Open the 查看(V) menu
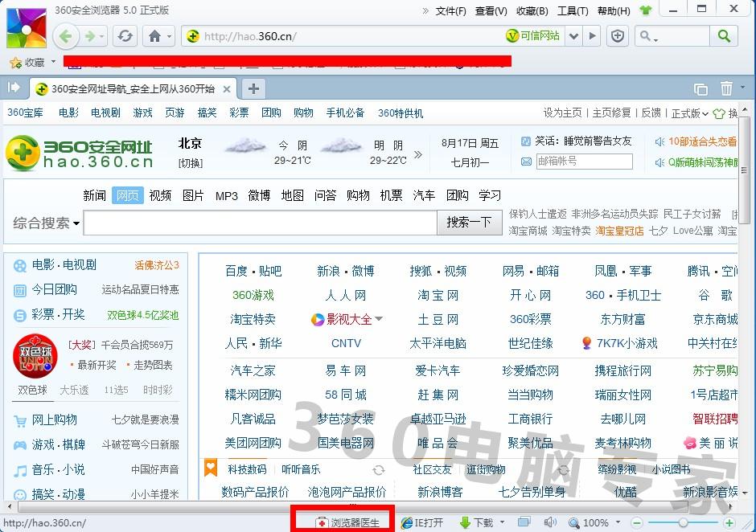This screenshot has height=532, width=756. [491, 10]
